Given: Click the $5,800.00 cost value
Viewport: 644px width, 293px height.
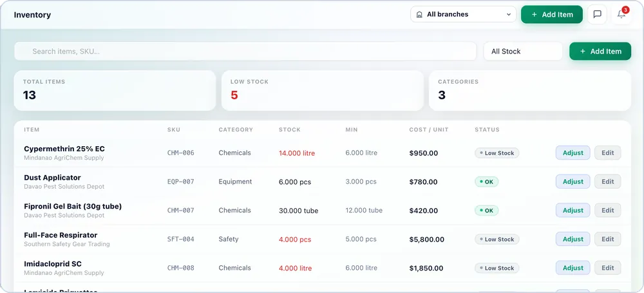Looking at the screenshot, I should coord(427,240).
